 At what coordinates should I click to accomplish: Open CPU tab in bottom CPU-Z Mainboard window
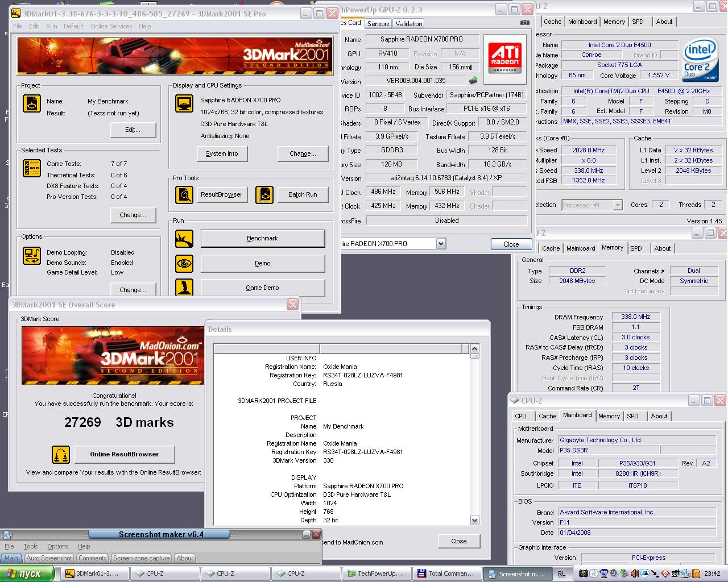[521, 416]
